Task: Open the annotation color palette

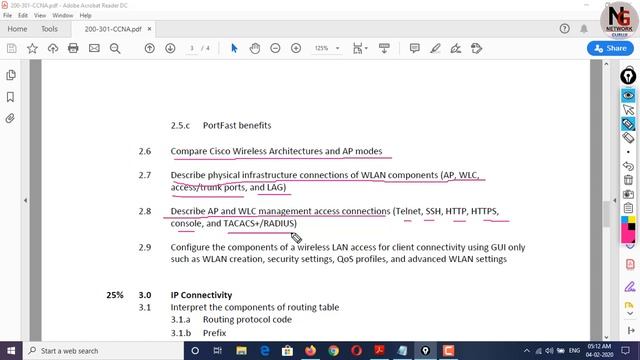Action: 628,229
